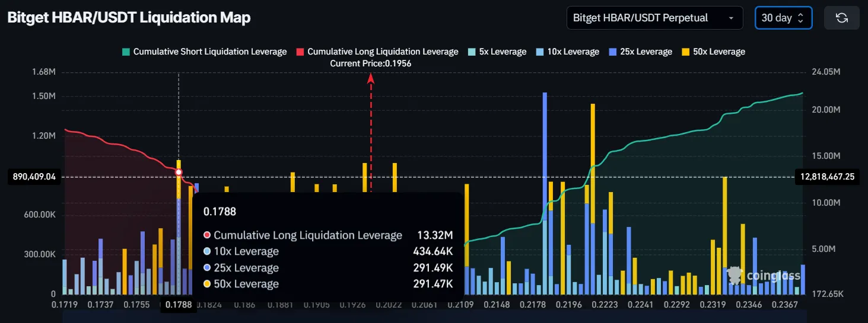The image size is (868, 323).
Task: Click the Current Price:0.1956 label
Action: click(371, 63)
